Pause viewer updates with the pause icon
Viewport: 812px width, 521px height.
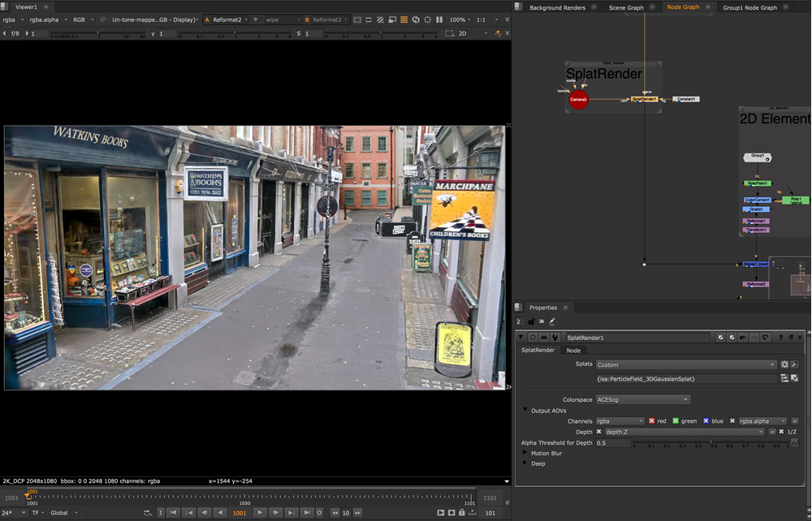440,19
